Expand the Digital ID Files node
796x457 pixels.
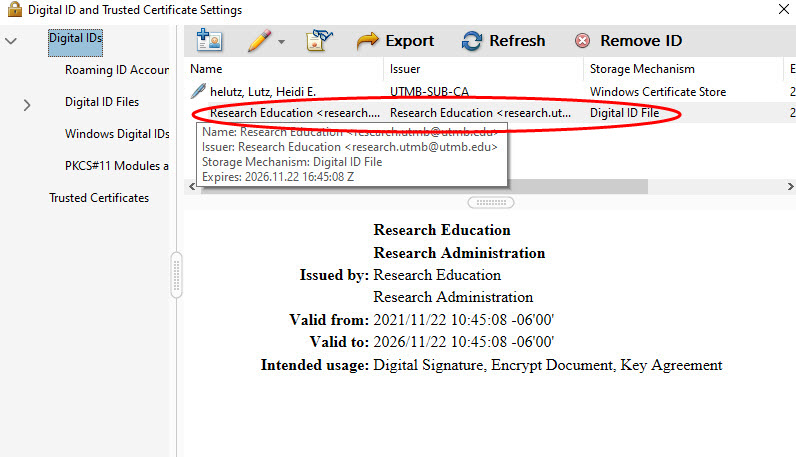(27, 104)
